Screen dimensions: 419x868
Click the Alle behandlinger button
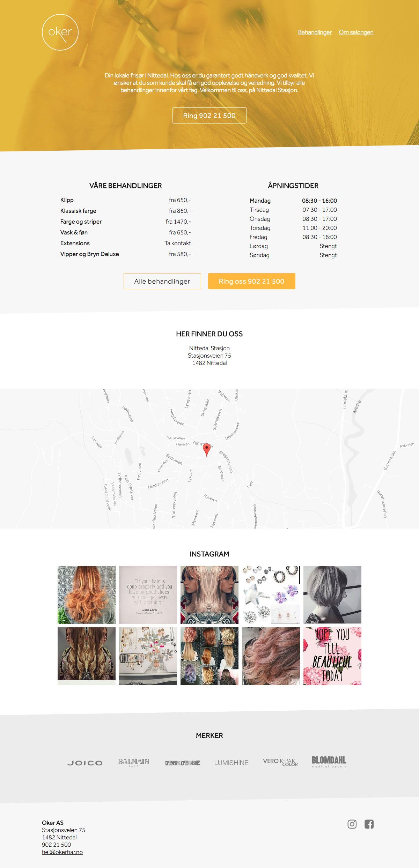click(x=162, y=281)
